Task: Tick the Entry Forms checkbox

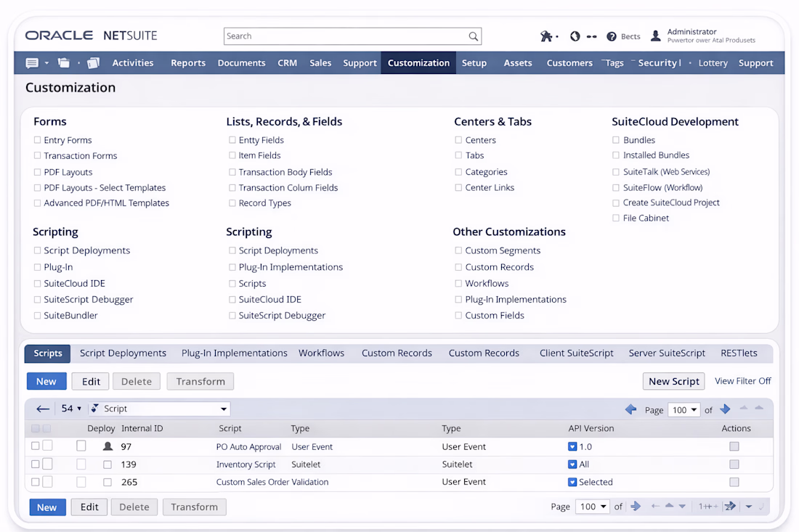Action: coord(37,140)
